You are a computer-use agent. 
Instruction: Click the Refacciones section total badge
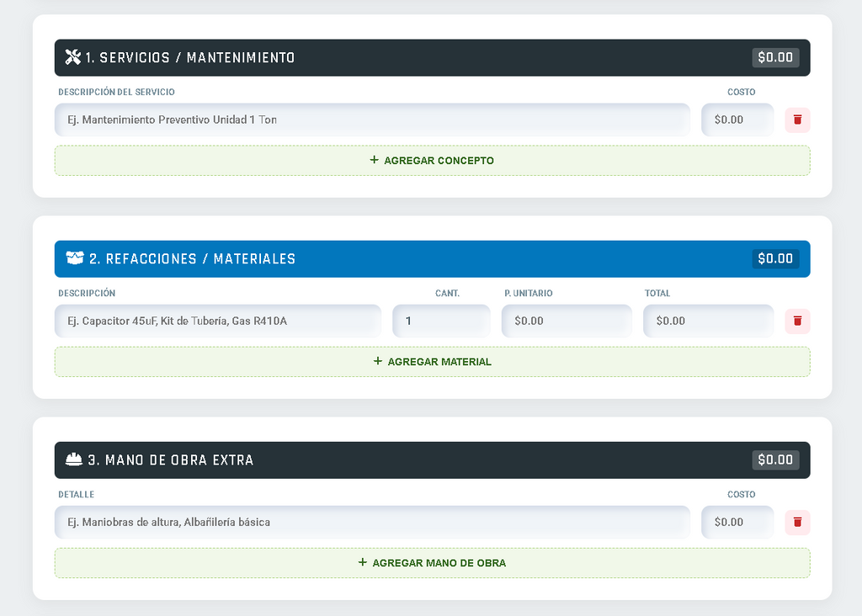[x=775, y=259]
